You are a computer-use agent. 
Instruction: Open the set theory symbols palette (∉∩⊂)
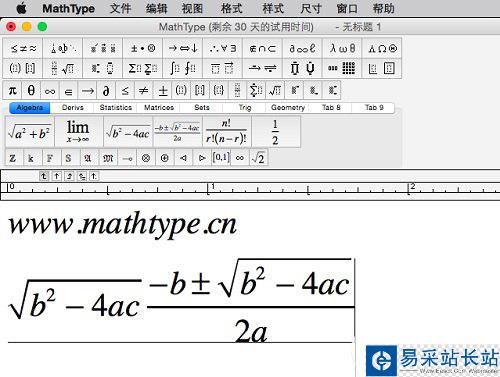(263, 49)
